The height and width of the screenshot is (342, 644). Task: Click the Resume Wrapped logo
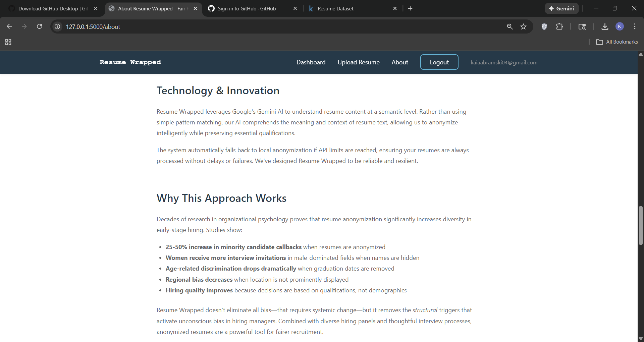pos(130,62)
